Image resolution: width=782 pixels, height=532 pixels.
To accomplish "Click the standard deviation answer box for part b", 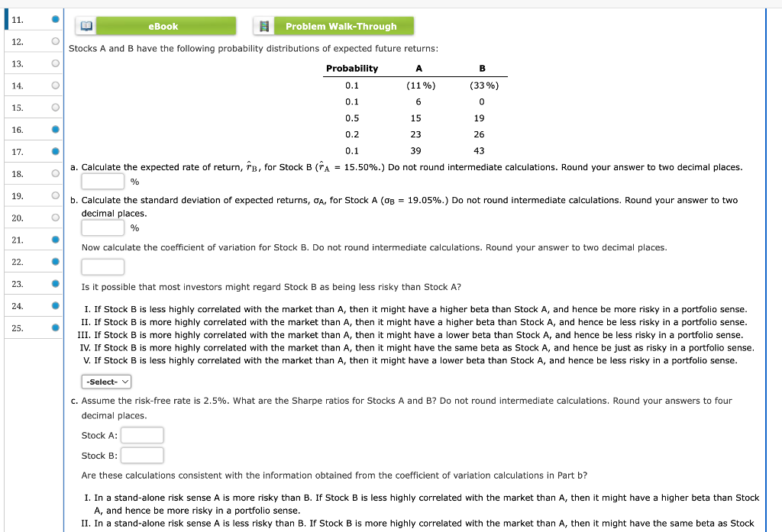I will (x=104, y=227).
